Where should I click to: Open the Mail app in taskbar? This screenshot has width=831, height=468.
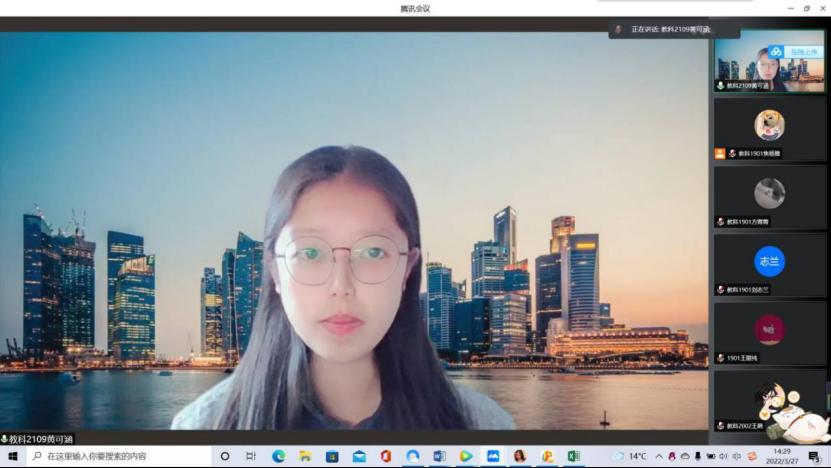click(x=359, y=456)
